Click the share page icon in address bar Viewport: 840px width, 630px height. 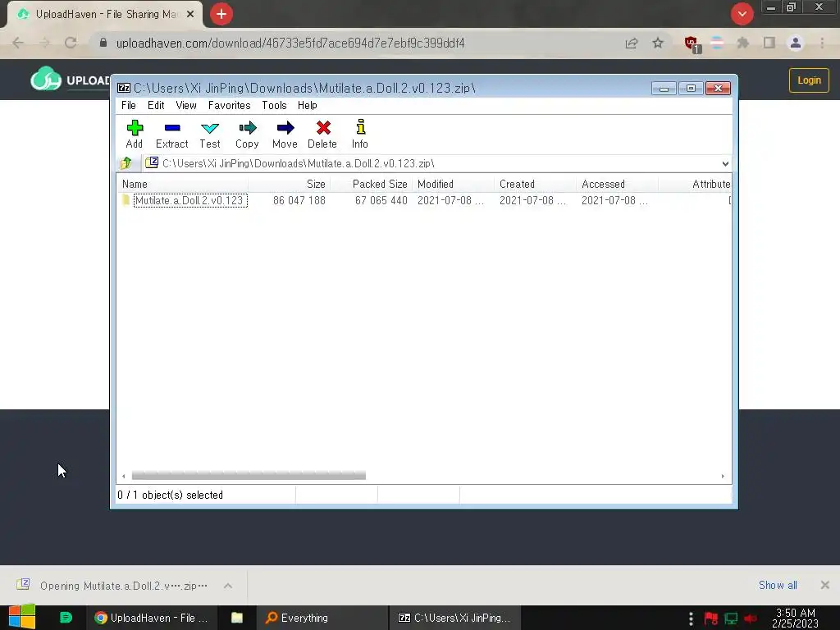pyautogui.click(x=632, y=43)
